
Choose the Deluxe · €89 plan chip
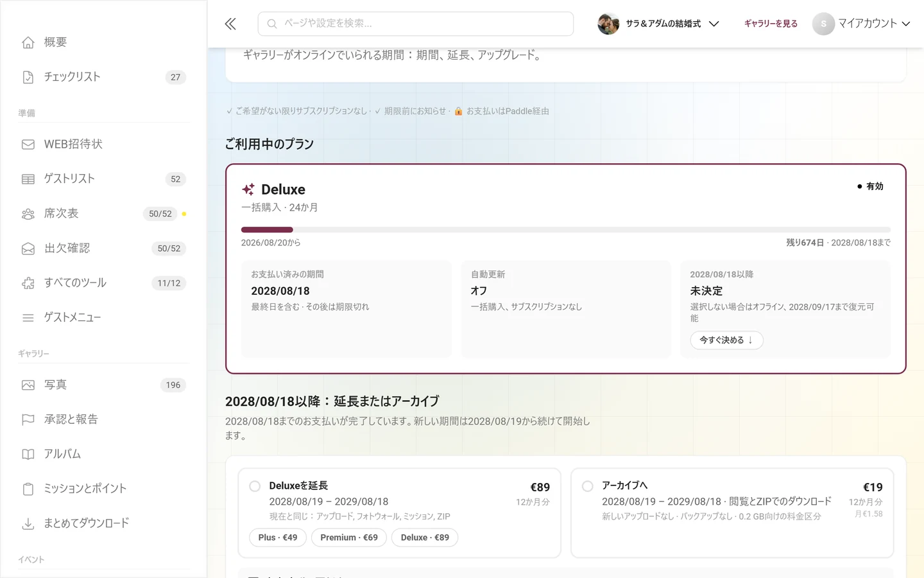pyautogui.click(x=425, y=538)
